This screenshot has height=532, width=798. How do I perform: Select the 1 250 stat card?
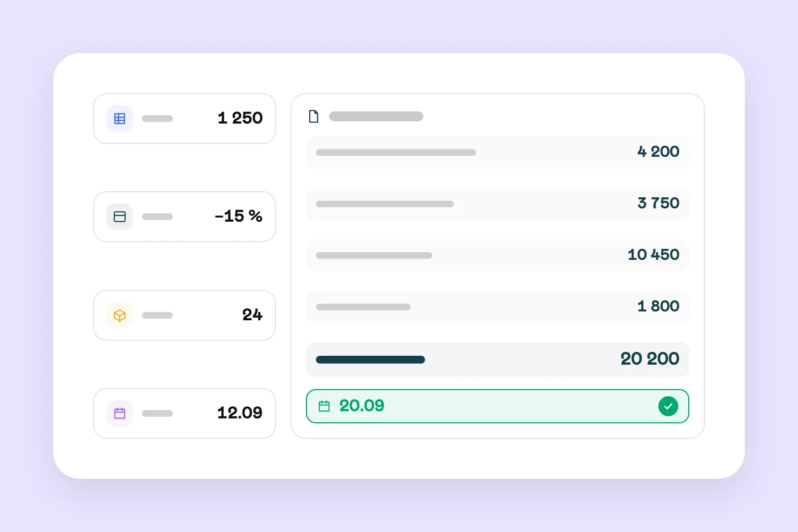tap(185, 119)
